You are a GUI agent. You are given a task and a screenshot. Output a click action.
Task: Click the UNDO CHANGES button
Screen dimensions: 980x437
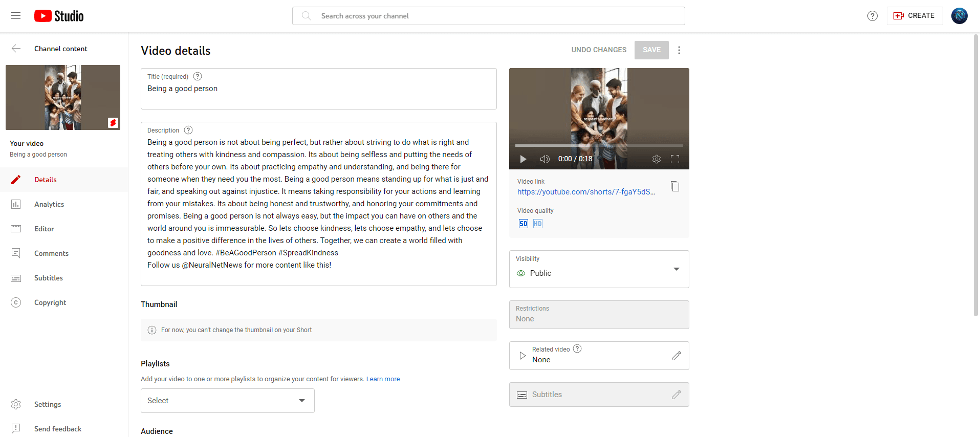click(599, 50)
